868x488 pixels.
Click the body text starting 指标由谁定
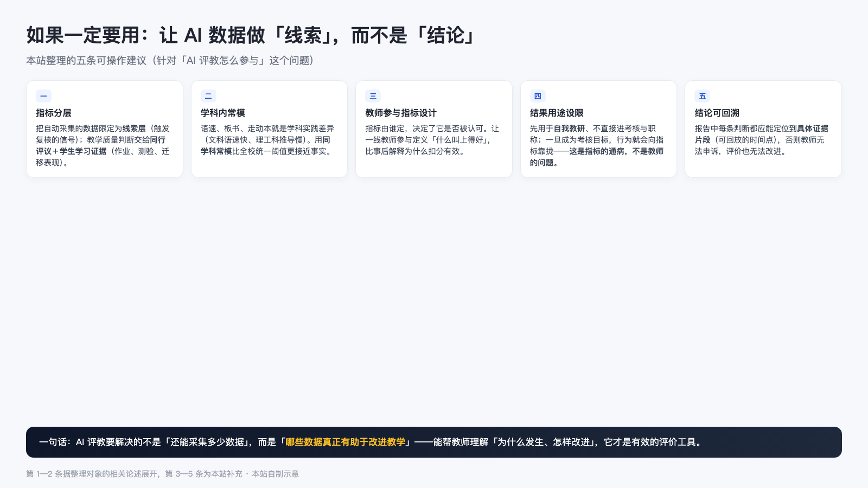(x=432, y=140)
